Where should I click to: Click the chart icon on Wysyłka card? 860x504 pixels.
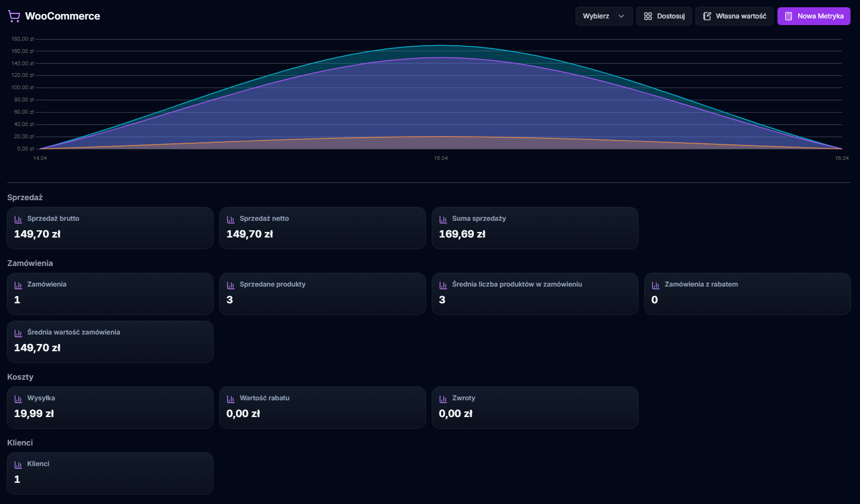[x=18, y=398]
